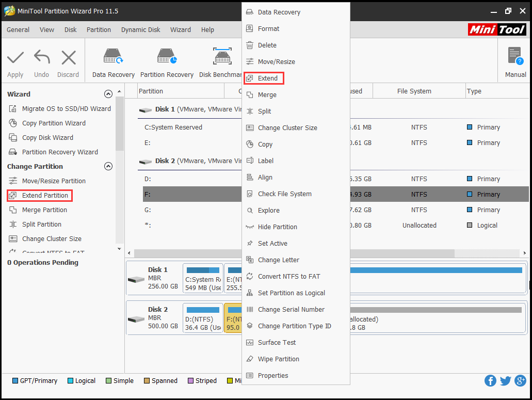Open the Google Plus share icon
The width and height of the screenshot is (532, 400).
pyautogui.click(x=520, y=381)
